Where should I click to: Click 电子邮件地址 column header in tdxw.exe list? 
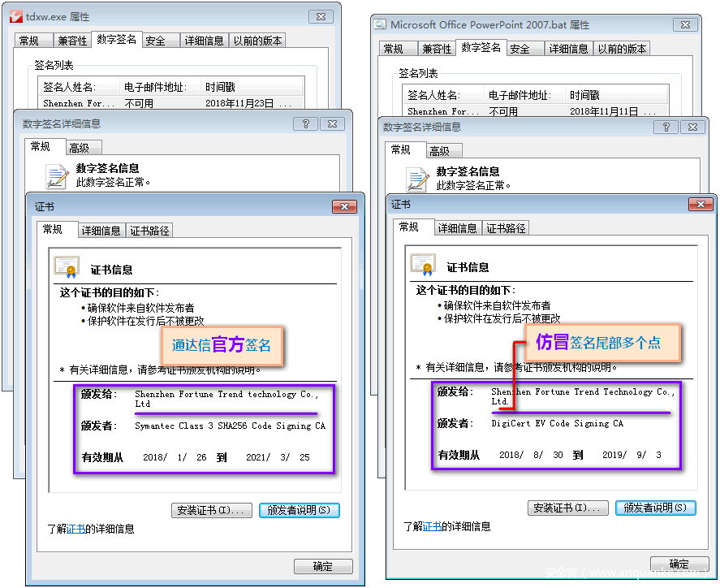[x=161, y=87]
